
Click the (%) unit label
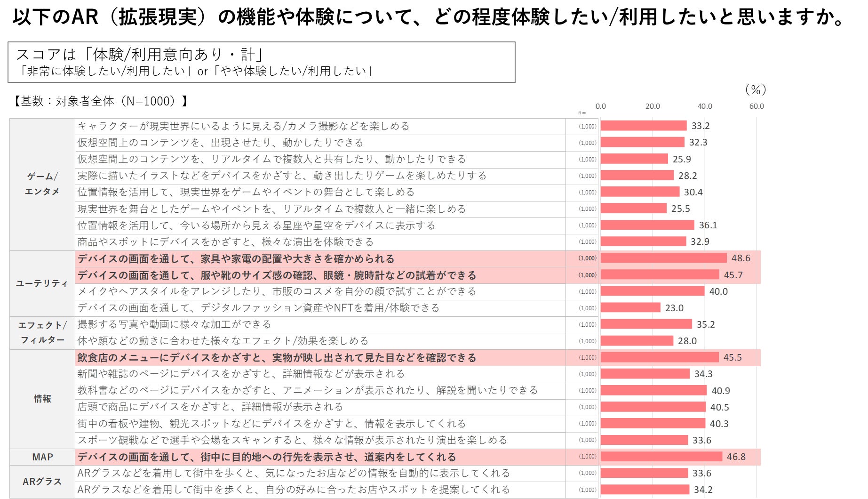(756, 89)
